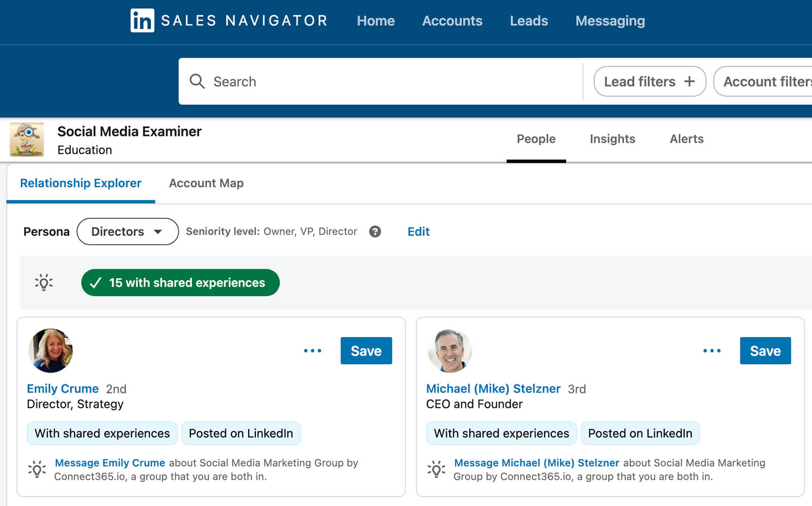The height and width of the screenshot is (506, 812).
Task: Open Accounts in the navigation bar
Action: (x=452, y=21)
